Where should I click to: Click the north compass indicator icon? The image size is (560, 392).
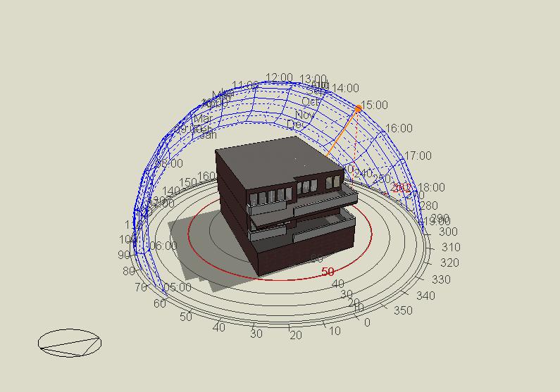pos(70,343)
